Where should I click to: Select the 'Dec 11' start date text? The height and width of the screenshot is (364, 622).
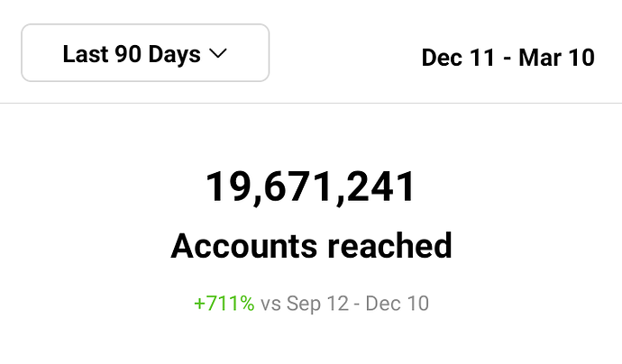(459, 58)
